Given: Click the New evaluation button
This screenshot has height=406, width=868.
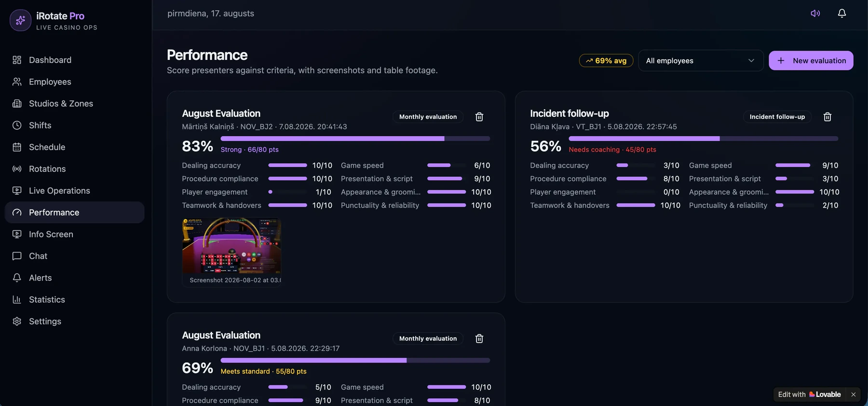Looking at the screenshot, I should pos(811,60).
